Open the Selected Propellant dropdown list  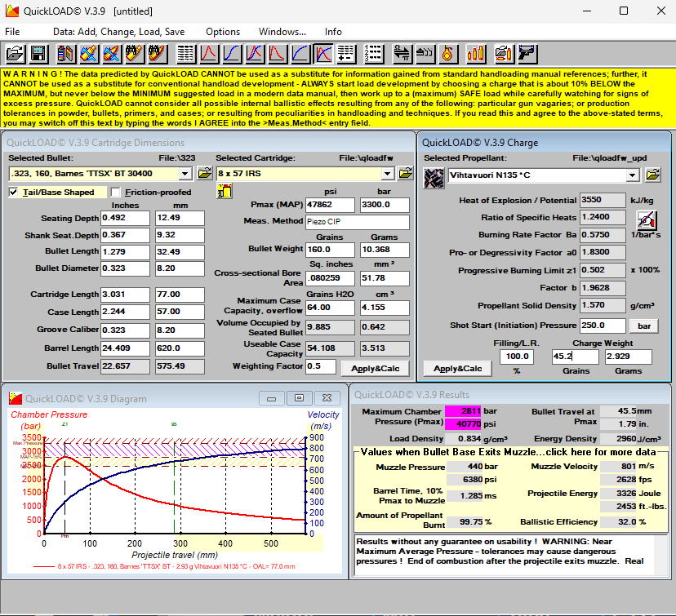(632, 175)
